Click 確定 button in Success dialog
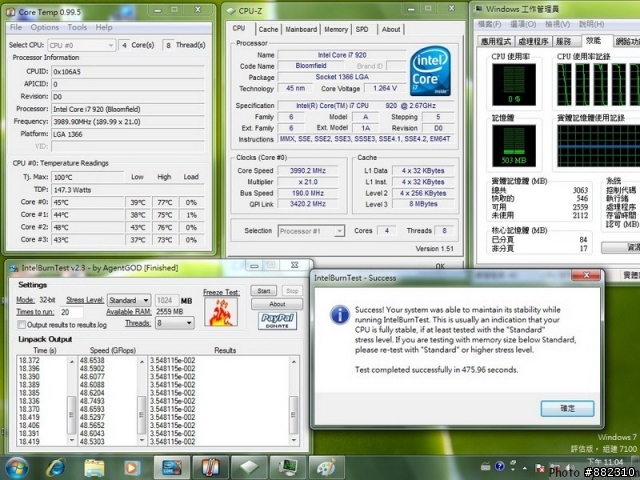The width and height of the screenshot is (640, 480). (567, 408)
